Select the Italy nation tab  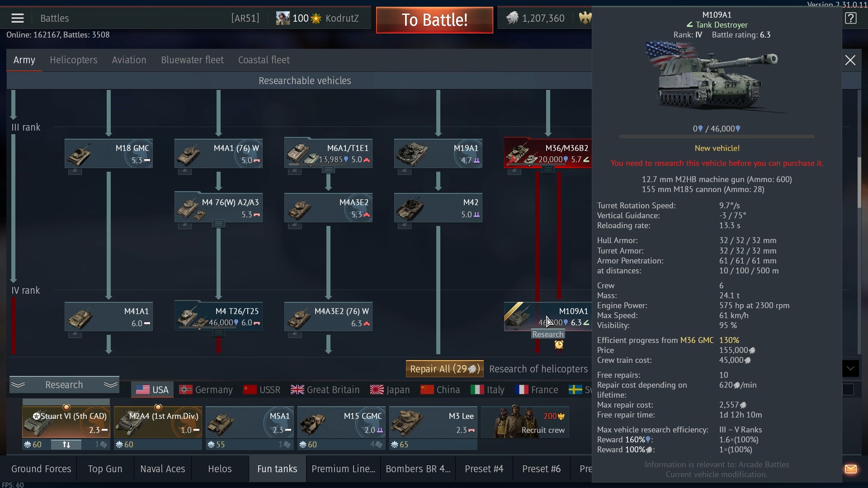click(x=487, y=390)
